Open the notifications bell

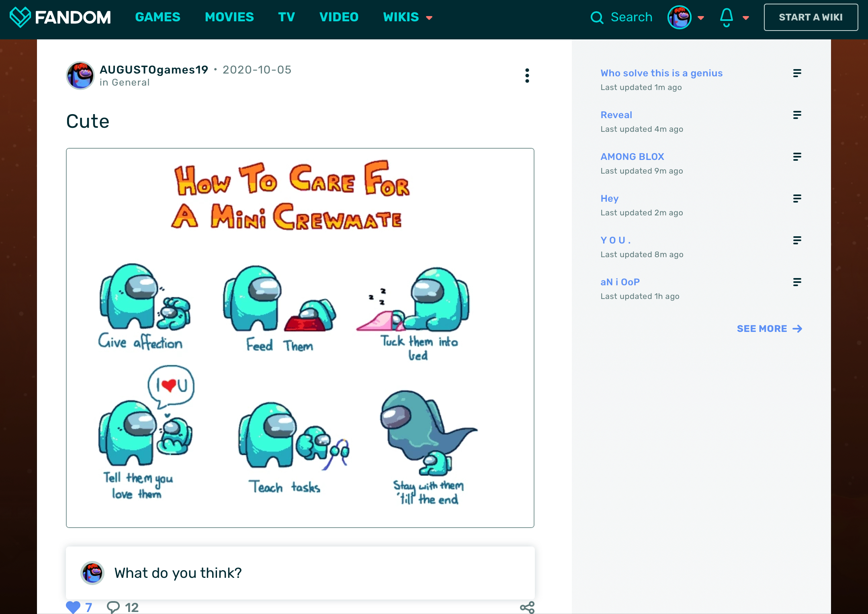(726, 17)
